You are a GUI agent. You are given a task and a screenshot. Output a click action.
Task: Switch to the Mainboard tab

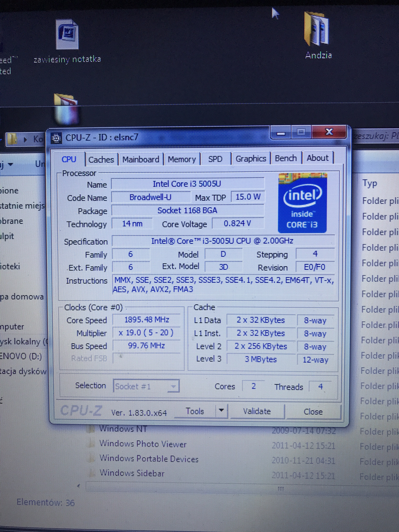point(141,160)
